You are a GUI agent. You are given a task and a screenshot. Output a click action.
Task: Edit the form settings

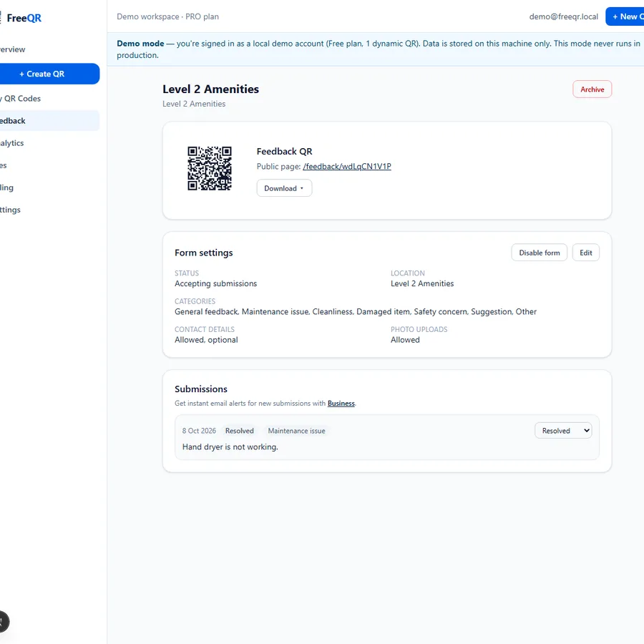point(585,253)
